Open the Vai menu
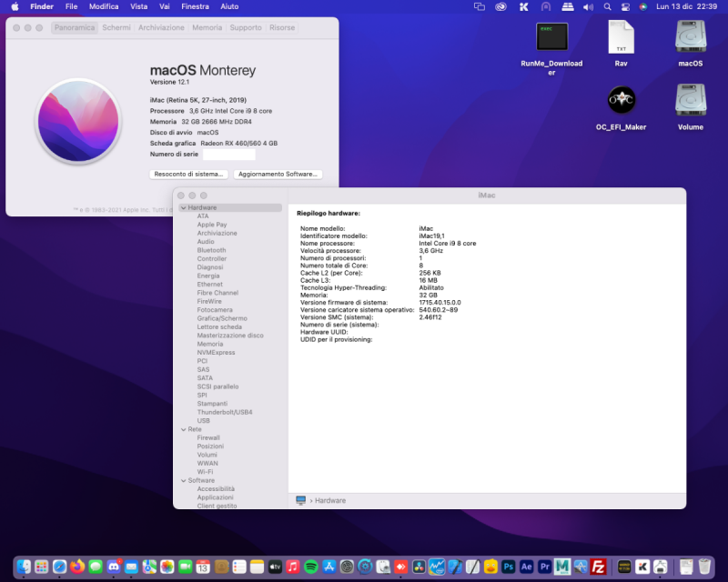The width and height of the screenshot is (728, 582). click(x=165, y=6)
